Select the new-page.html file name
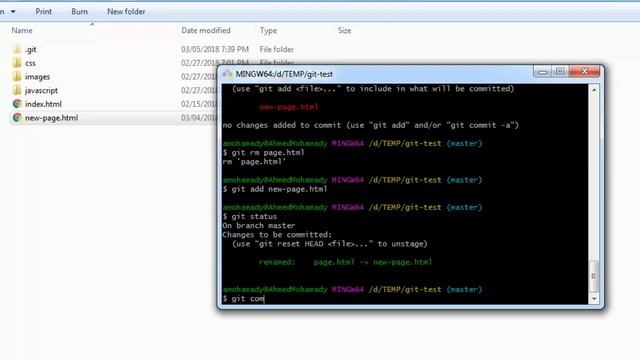The width and height of the screenshot is (640, 360). (x=51, y=118)
